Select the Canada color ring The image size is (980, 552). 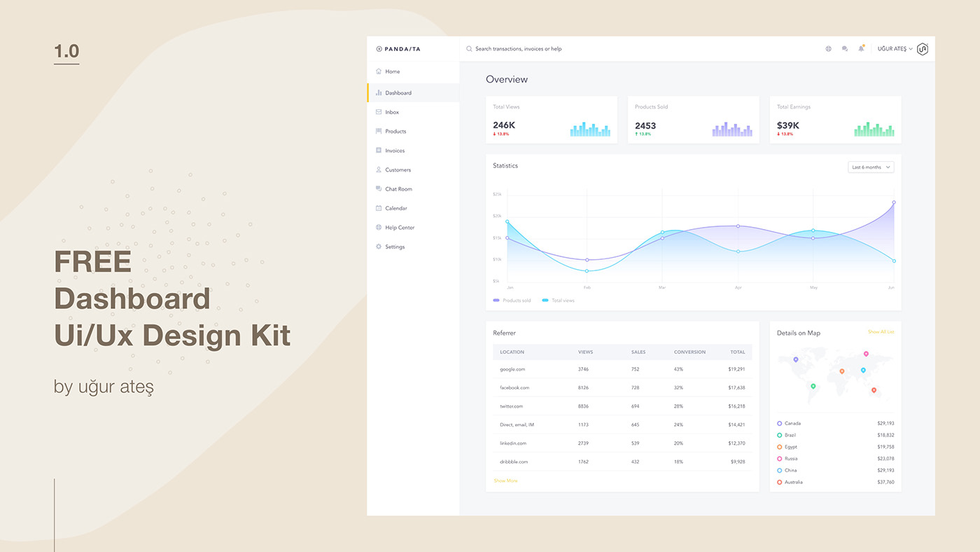pos(780,423)
